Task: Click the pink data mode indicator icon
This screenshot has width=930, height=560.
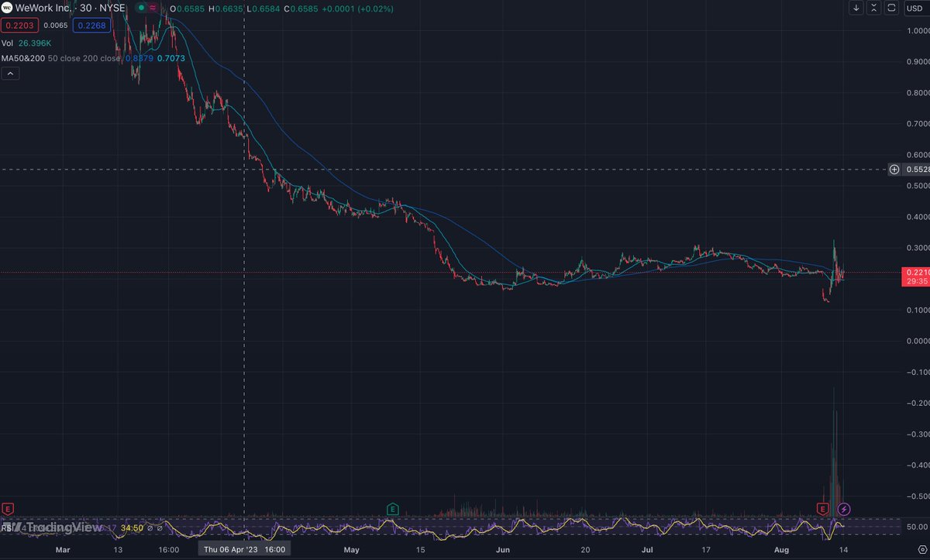Action: coord(153,8)
